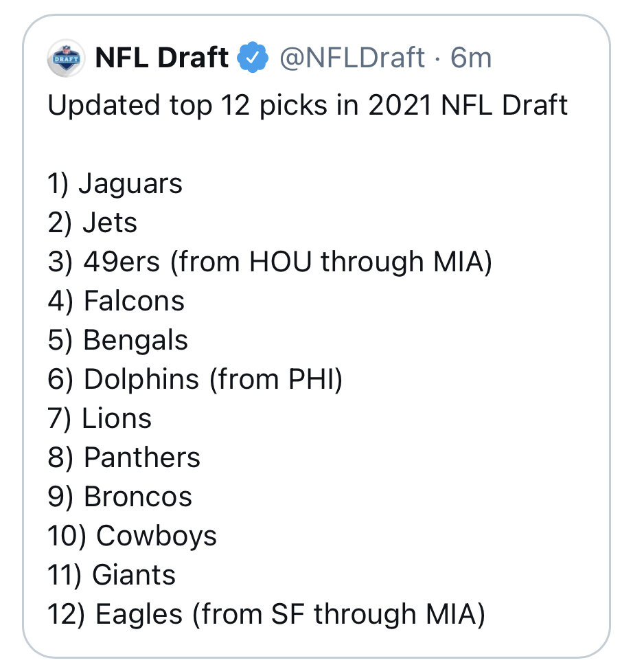Click the blue verified badge checkmark
The width and height of the screenshot is (644, 667).
252,59
